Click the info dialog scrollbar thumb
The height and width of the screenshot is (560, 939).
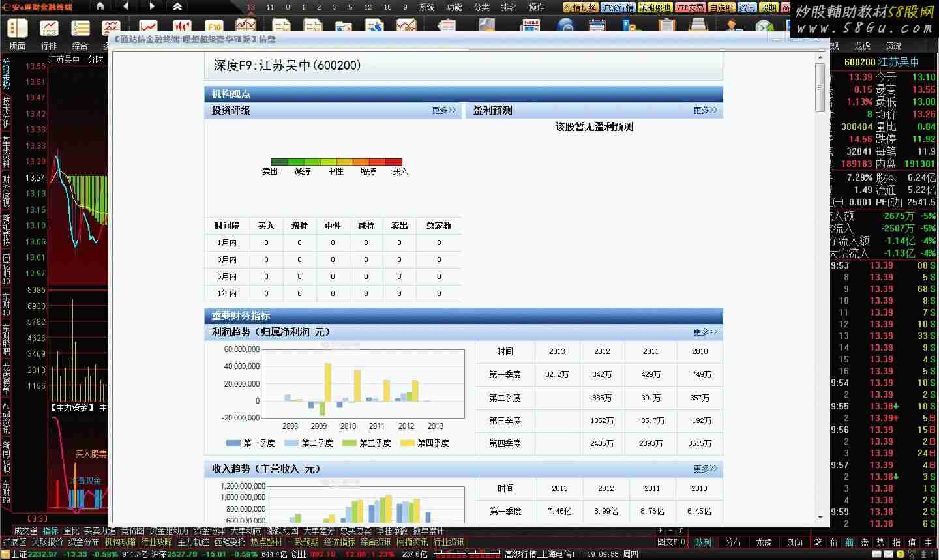pyautogui.click(x=820, y=87)
